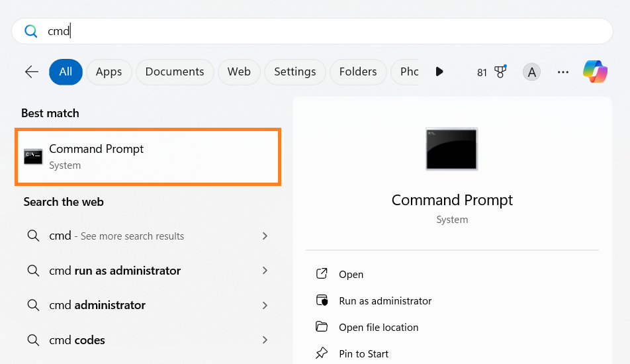Expand the 'cmd administrator' suggestion chevron
630x364 pixels.
pos(265,305)
